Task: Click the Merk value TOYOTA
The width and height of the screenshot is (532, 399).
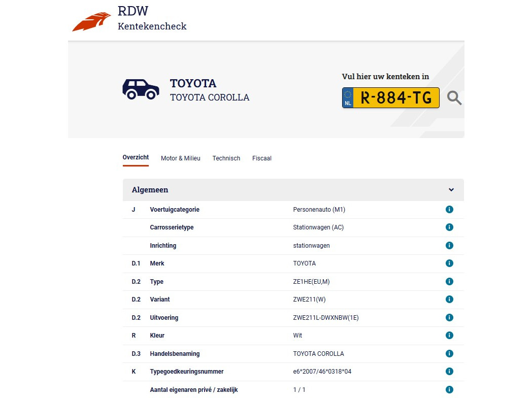Action: 305,263
